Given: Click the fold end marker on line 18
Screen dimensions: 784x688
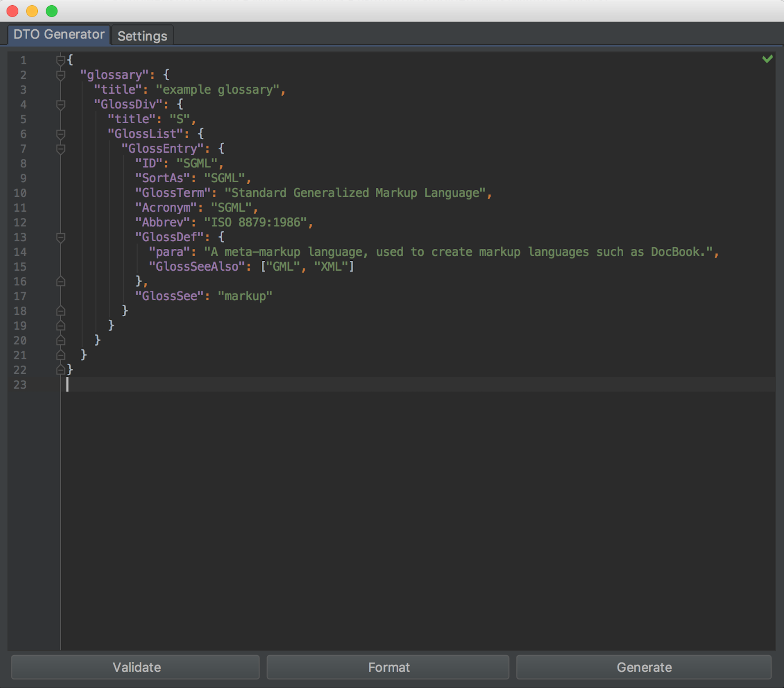Looking at the screenshot, I should (61, 311).
